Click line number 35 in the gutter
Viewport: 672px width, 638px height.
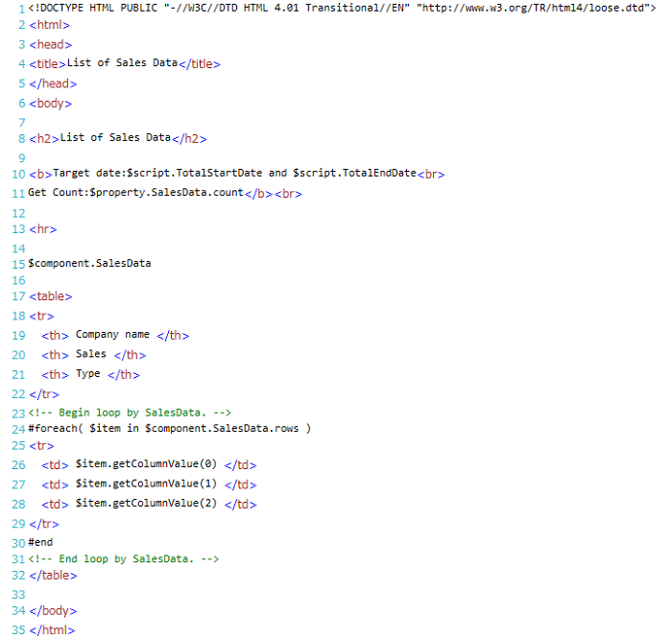click(x=18, y=630)
